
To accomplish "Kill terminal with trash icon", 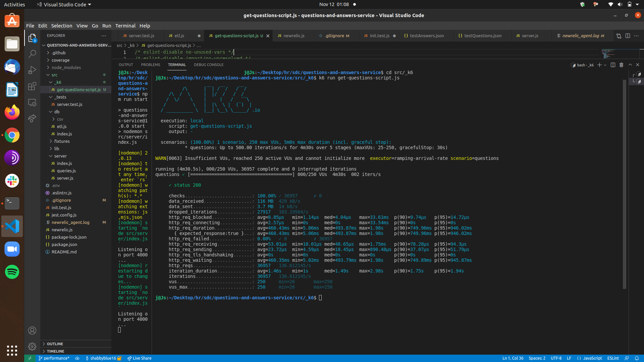I will click(x=621, y=65).
